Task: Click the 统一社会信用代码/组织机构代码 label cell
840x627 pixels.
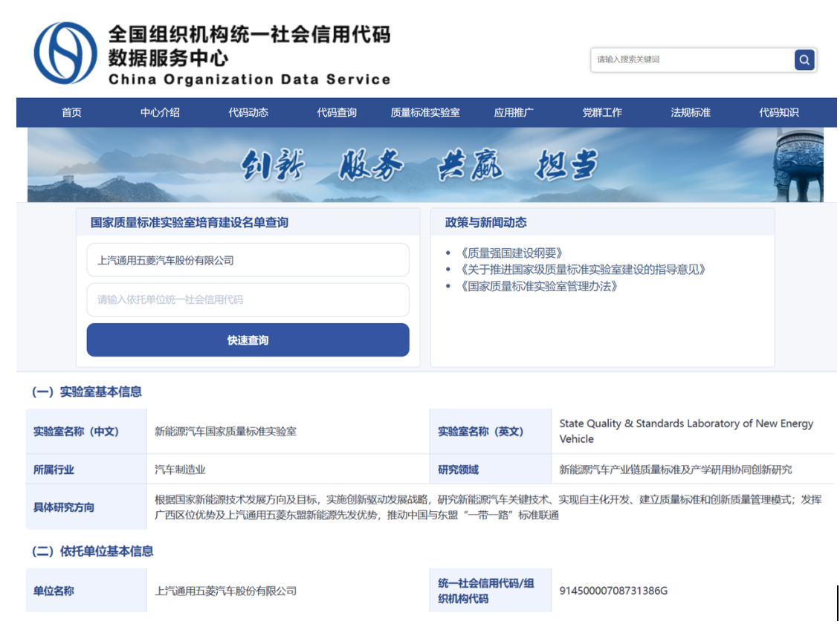Action: 491,591
